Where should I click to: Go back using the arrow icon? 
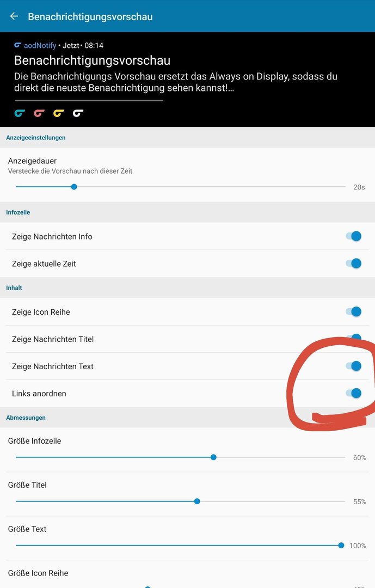(x=14, y=16)
